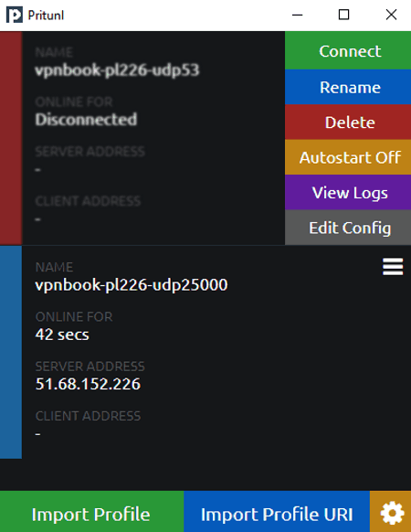Connect to vpnbook-pl226-udp53 profile
Image resolution: width=411 pixels, height=532 pixels.
pyautogui.click(x=348, y=50)
